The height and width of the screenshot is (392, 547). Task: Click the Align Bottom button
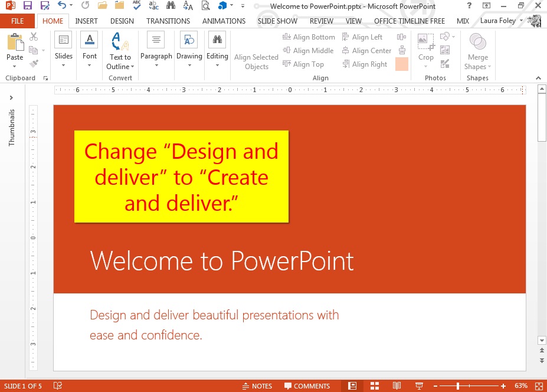coord(309,37)
